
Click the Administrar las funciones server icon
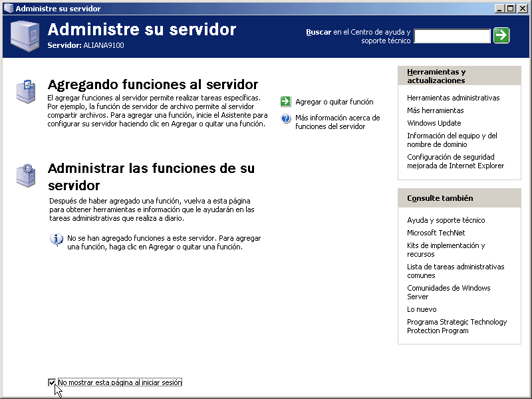point(25,175)
